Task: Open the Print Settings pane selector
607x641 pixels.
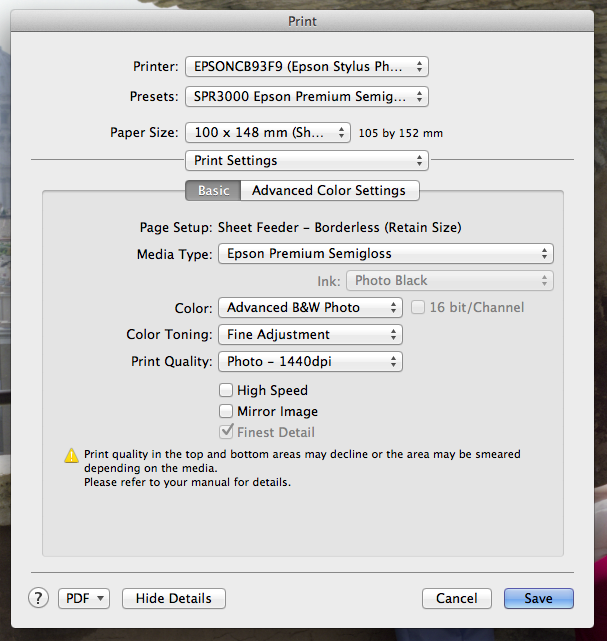Action: (306, 160)
